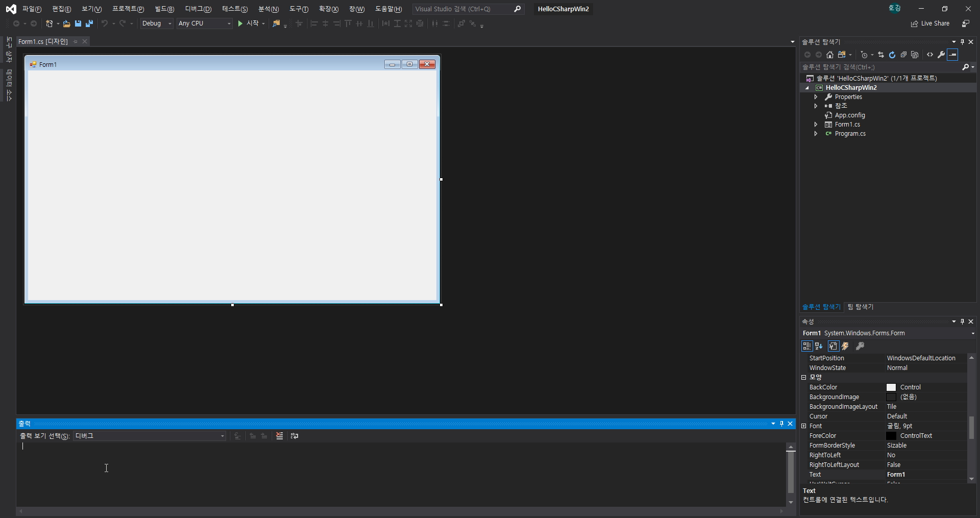Screen dimensions: 980x518
Task: Collapse the HelloCSharpWin2 project node
Action: (x=807, y=88)
